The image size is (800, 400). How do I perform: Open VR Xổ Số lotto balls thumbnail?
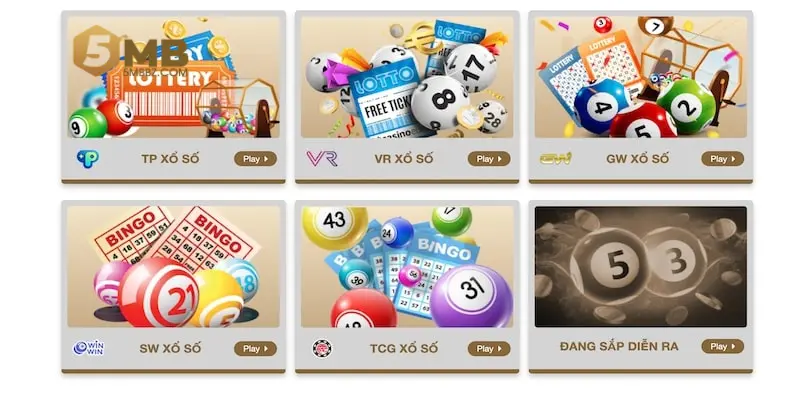click(407, 77)
